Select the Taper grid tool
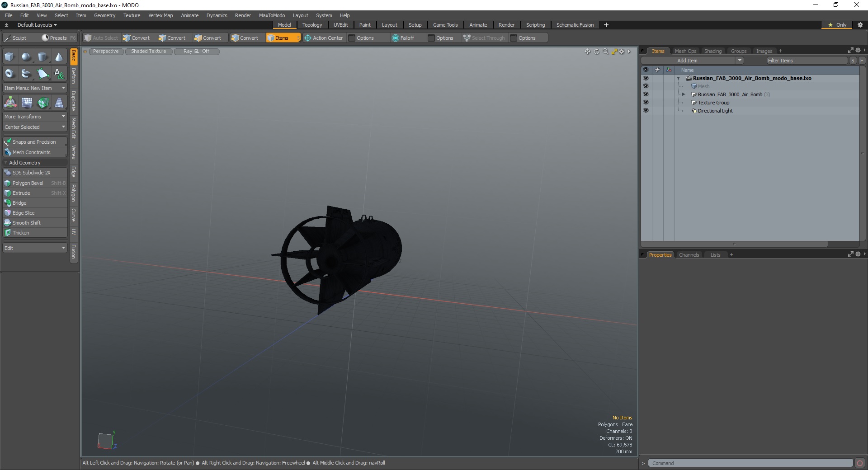Screen dimensions: 868x470 [x=59, y=103]
